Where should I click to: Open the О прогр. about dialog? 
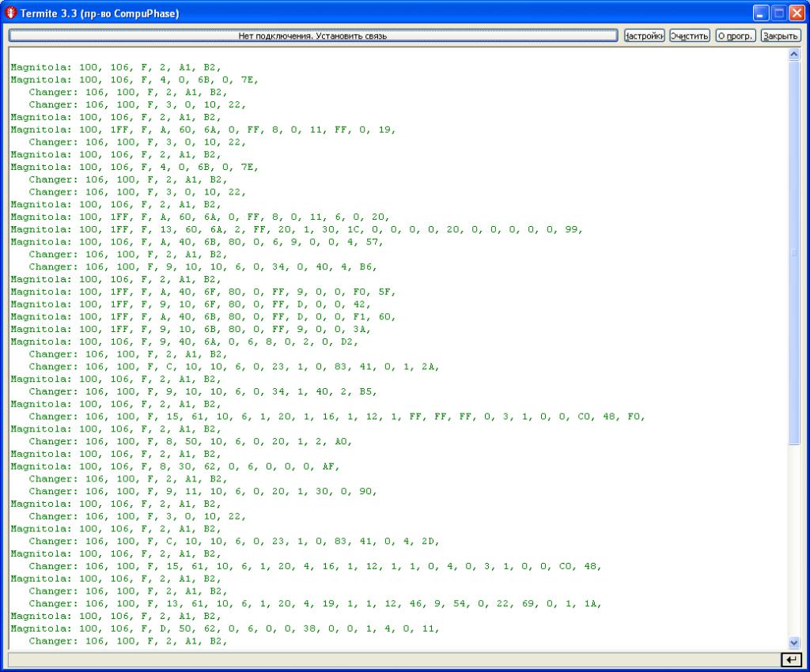point(736,36)
